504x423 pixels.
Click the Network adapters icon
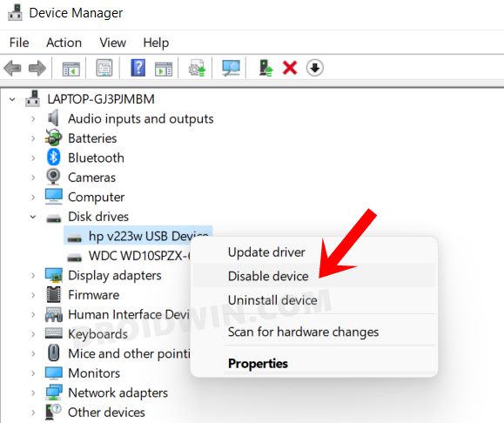pyautogui.click(x=54, y=393)
